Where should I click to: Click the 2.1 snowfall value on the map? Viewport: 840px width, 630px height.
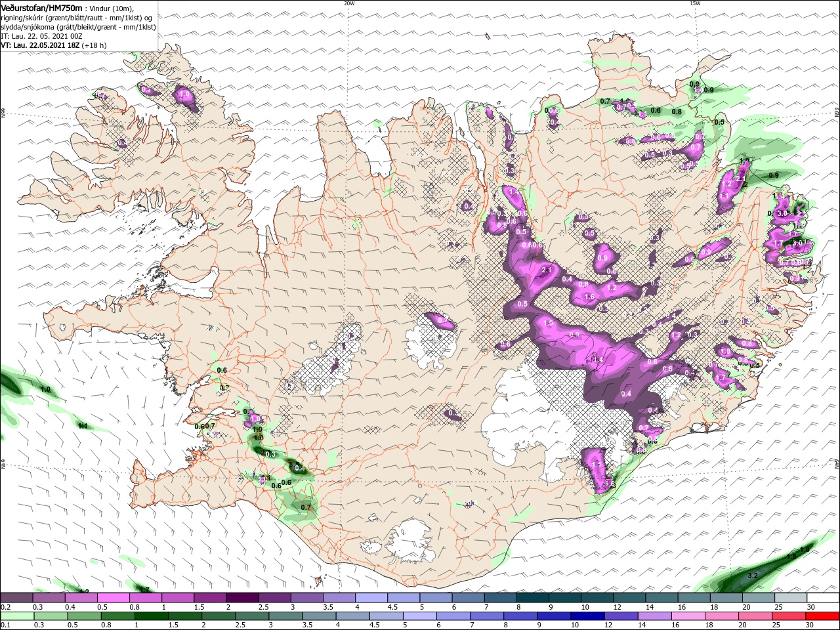(547, 270)
